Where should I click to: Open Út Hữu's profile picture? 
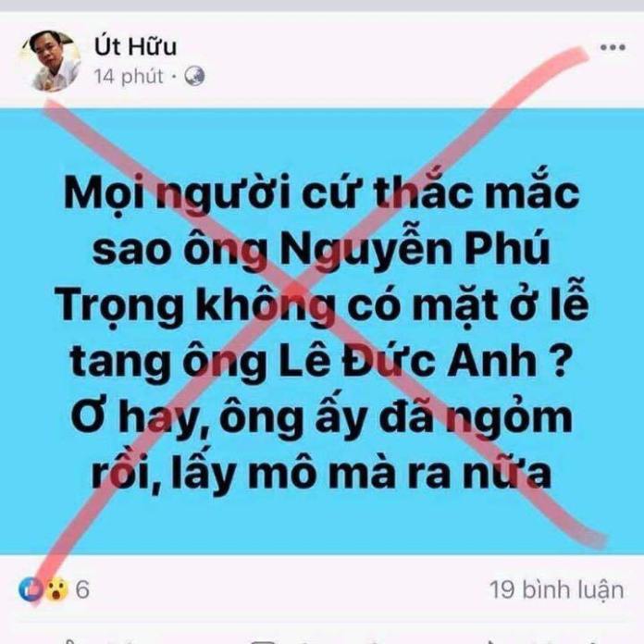pyautogui.click(x=51, y=60)
